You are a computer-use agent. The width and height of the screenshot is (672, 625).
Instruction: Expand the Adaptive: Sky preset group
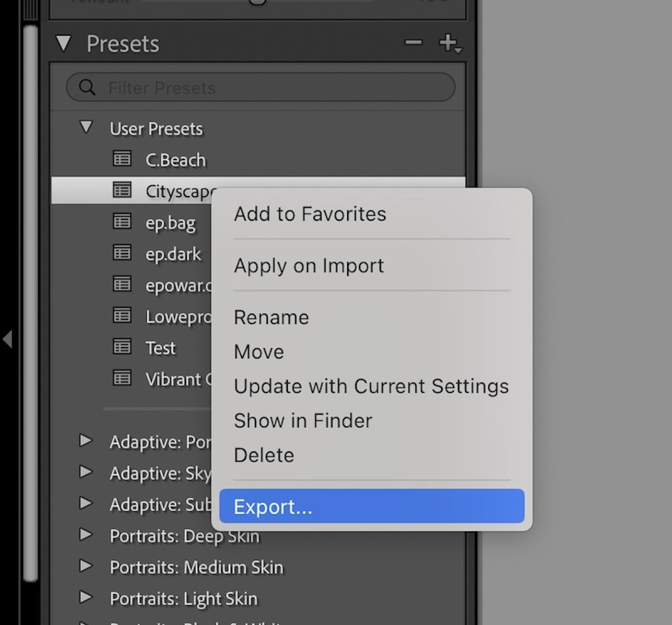87,473
